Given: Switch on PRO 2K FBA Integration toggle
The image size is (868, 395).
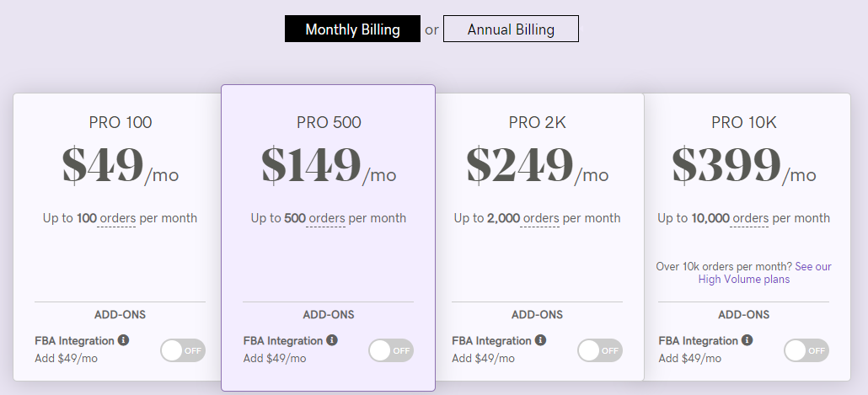Looking at the screenshot, I should pos(599,350).
